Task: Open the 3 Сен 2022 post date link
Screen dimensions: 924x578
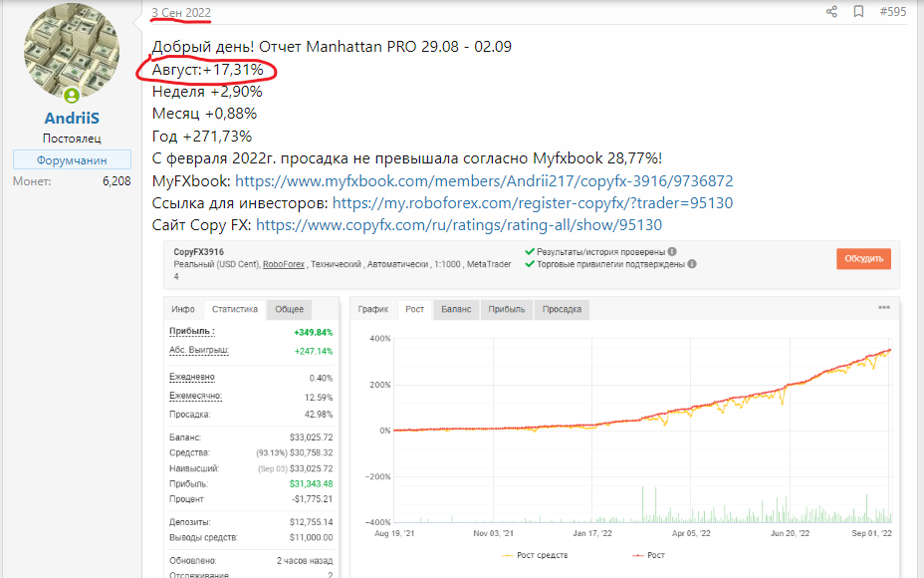Action: point(181,12)
